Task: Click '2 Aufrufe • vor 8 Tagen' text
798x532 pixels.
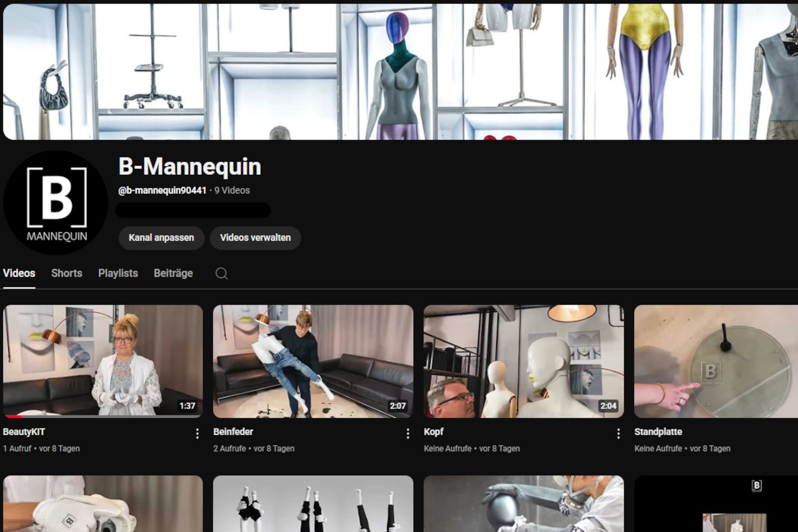Action: [254, 449]
